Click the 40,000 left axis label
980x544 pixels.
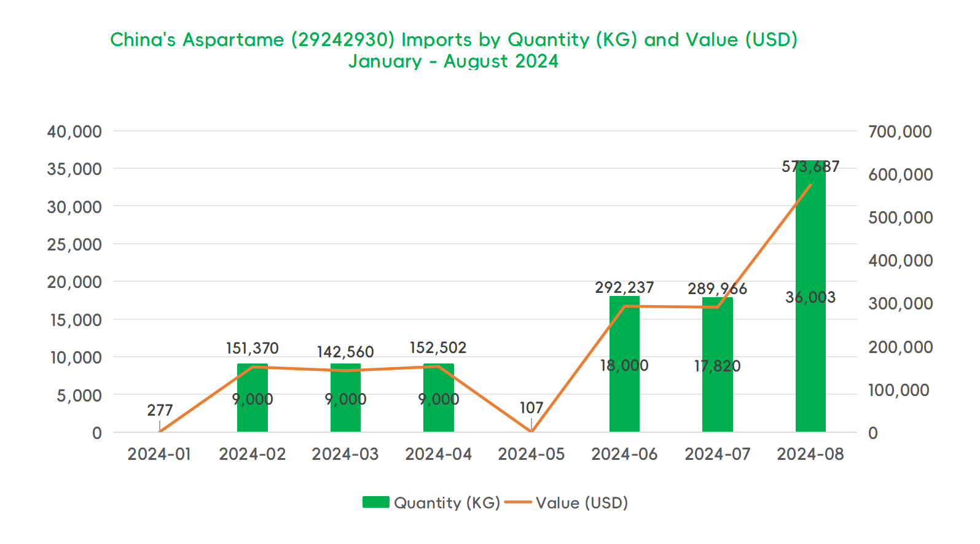[74, 131]
